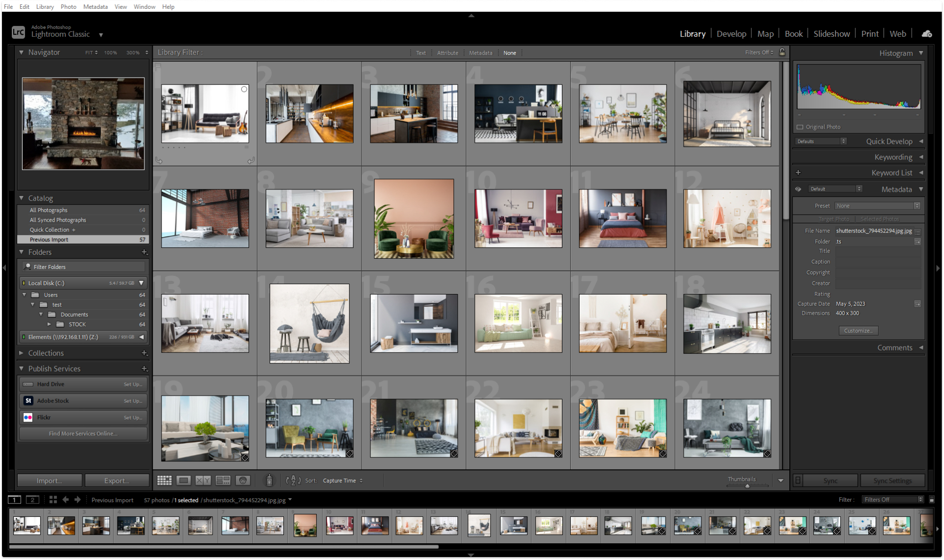Open Compare view with the XY icon
This screenshot has height=560, width=944.
[202, 480]
